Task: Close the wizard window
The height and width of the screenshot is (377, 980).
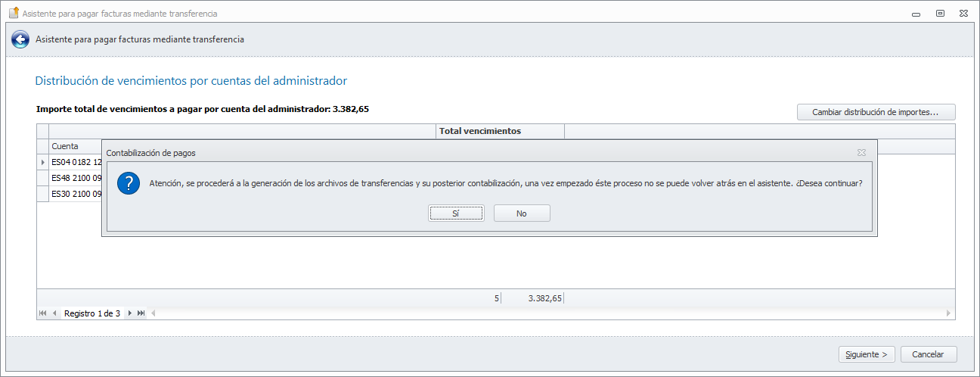Action: tap(964, 13)
